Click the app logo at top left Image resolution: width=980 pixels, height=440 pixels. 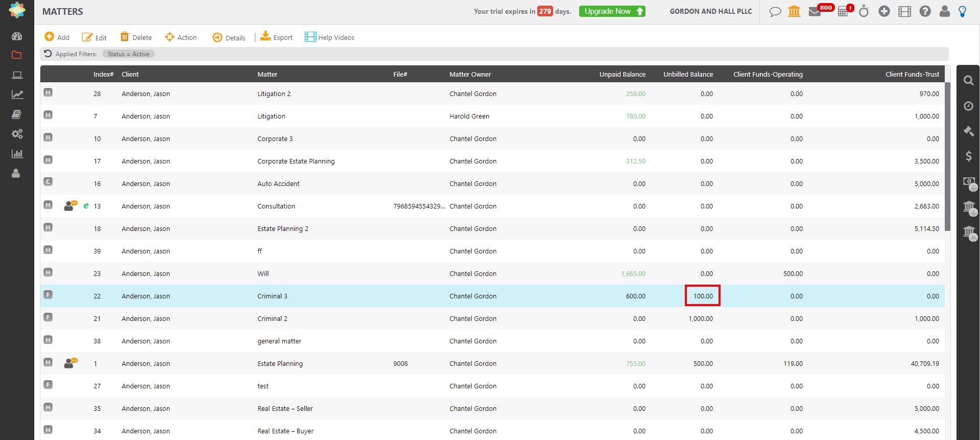coord(17,10)
